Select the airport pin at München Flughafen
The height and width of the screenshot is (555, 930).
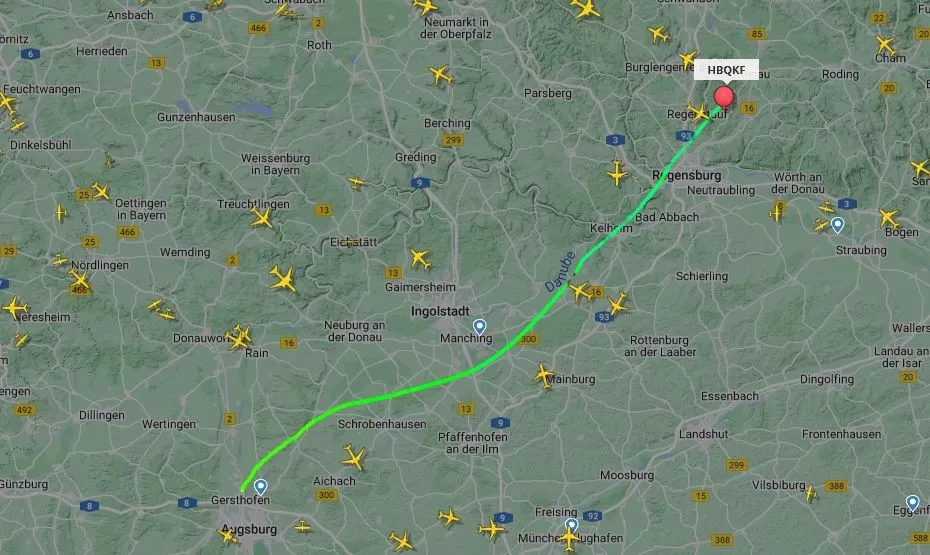571,525
